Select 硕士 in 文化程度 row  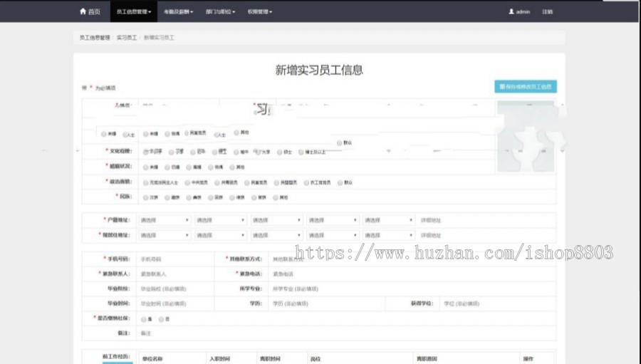[280, 152]
